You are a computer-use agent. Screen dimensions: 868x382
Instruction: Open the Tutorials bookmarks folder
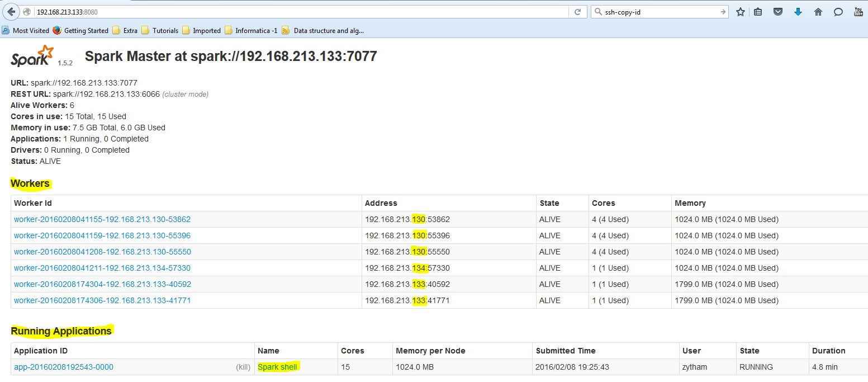165,31
